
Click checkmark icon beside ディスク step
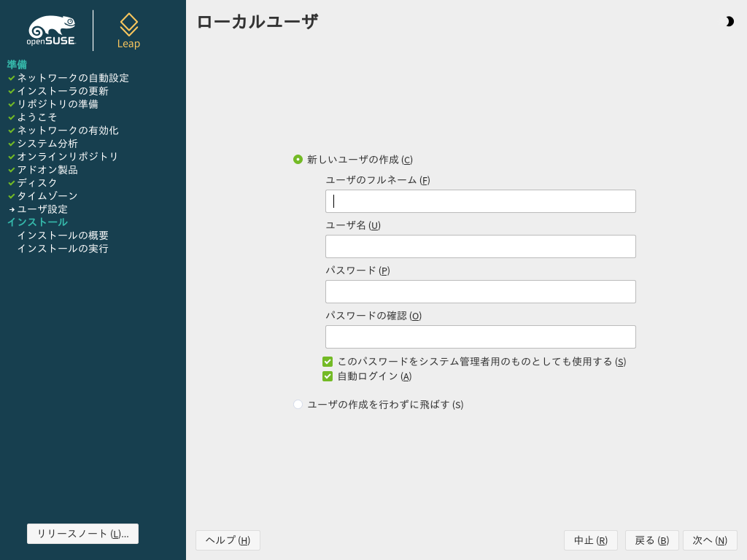12,183
